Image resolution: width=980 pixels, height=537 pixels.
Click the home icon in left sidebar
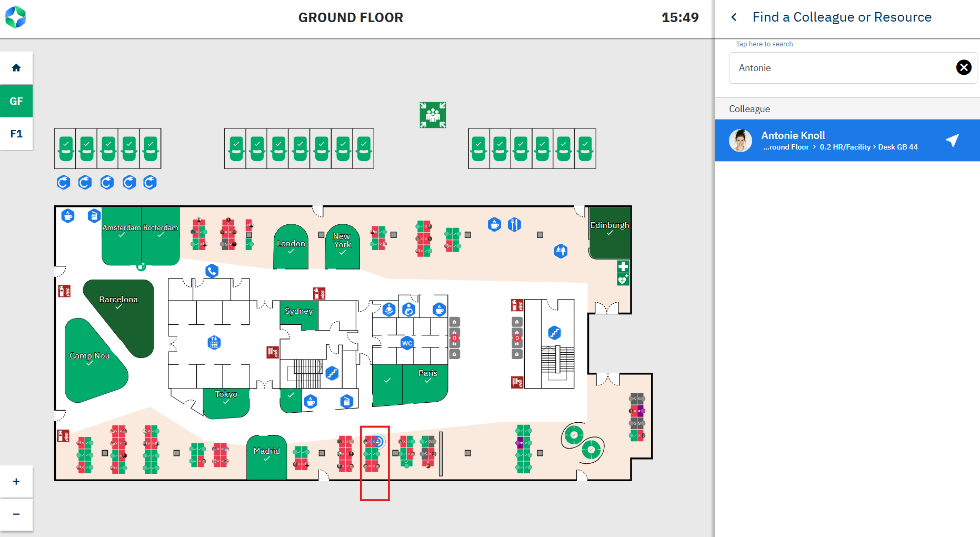click(x=16, y=68)
